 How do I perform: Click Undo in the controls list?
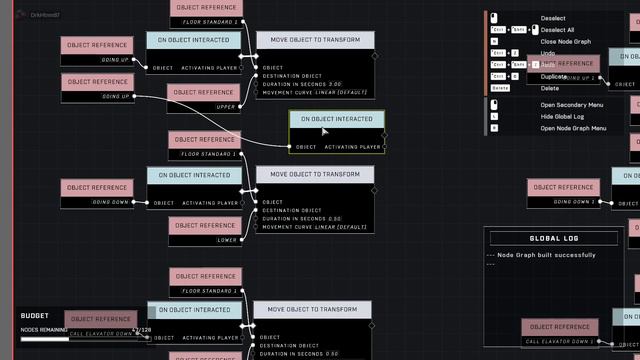click(x=548, y=53)
